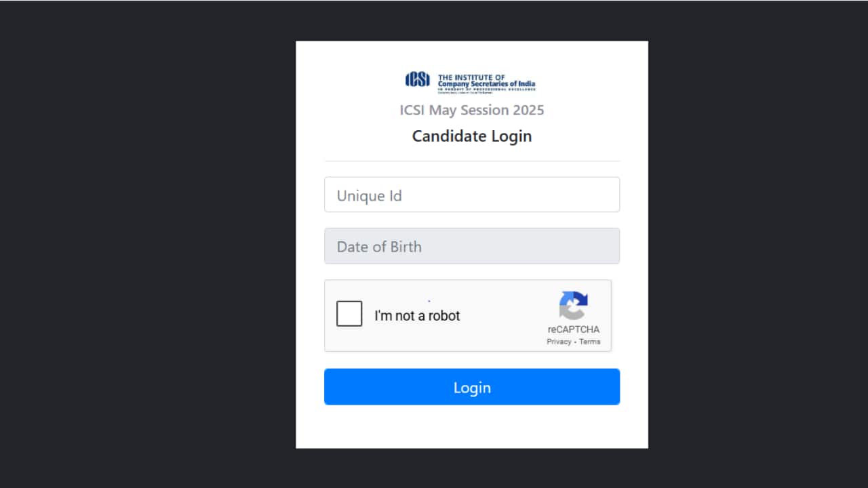Click the divider line below Candidate Login
The width and height of the screenshot is (868, 488).
(472, 161)
